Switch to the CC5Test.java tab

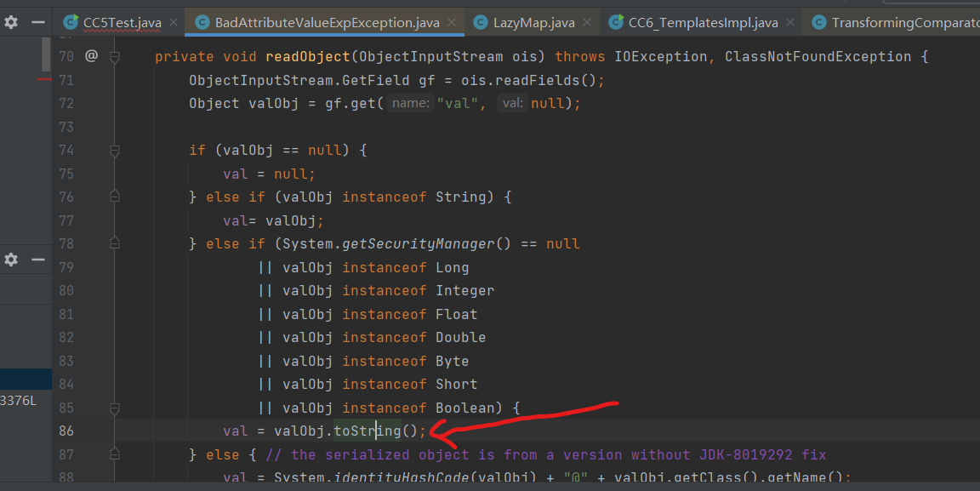pyautogui.click(x=122, y=23)
